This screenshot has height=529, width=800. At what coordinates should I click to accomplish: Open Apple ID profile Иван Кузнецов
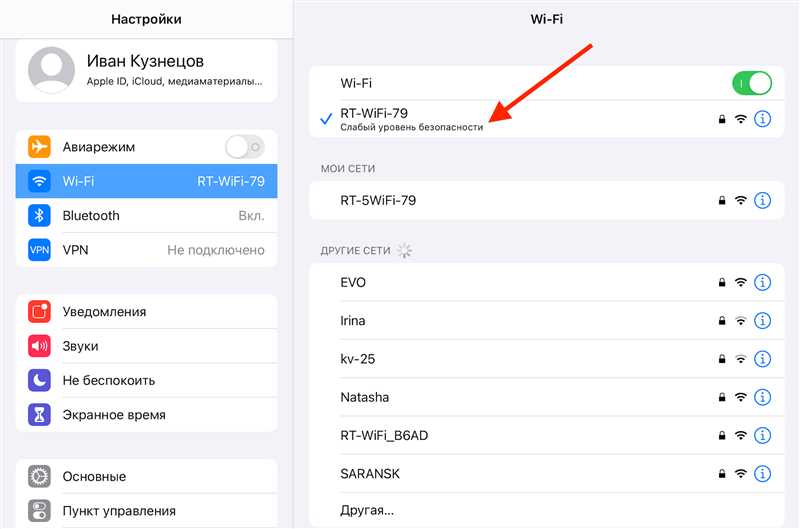[x=146, y=70]
